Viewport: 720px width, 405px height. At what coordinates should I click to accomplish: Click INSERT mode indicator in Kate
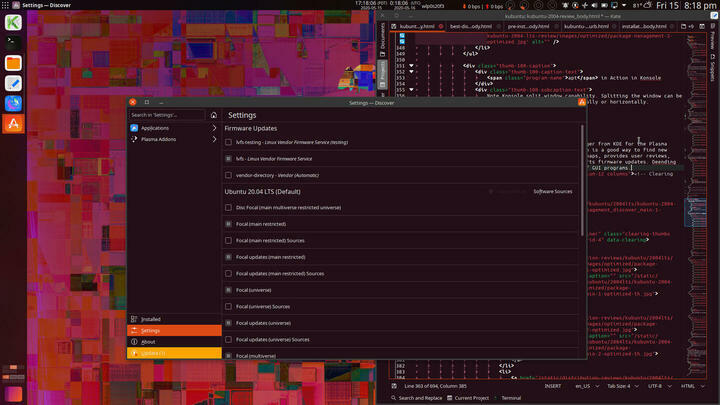coord(552,386)
